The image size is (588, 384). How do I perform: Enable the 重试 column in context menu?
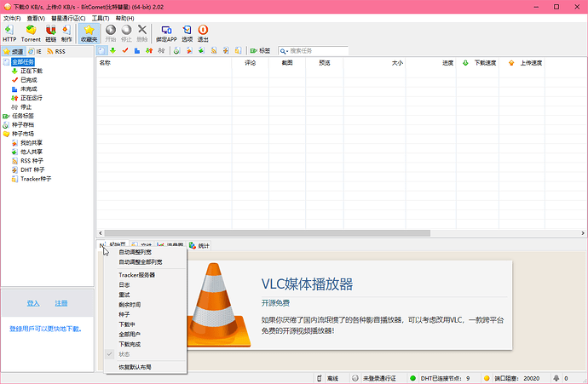145,295
